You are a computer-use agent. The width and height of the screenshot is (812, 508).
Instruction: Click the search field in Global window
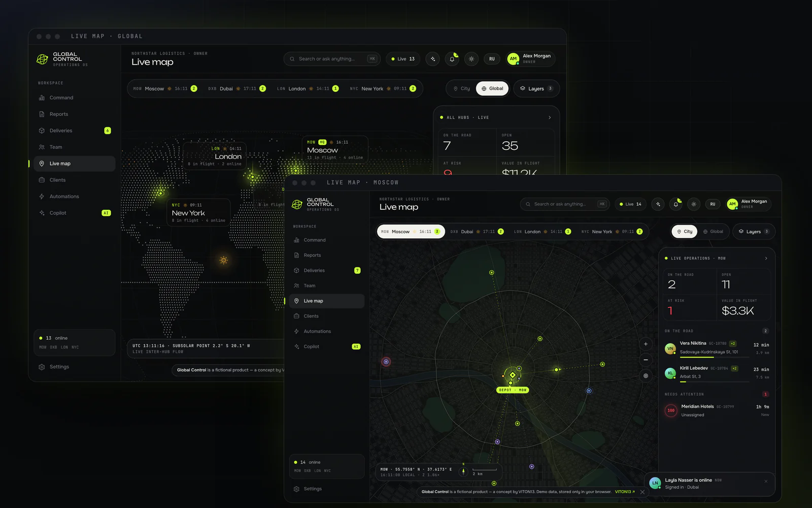coord(332,59)
